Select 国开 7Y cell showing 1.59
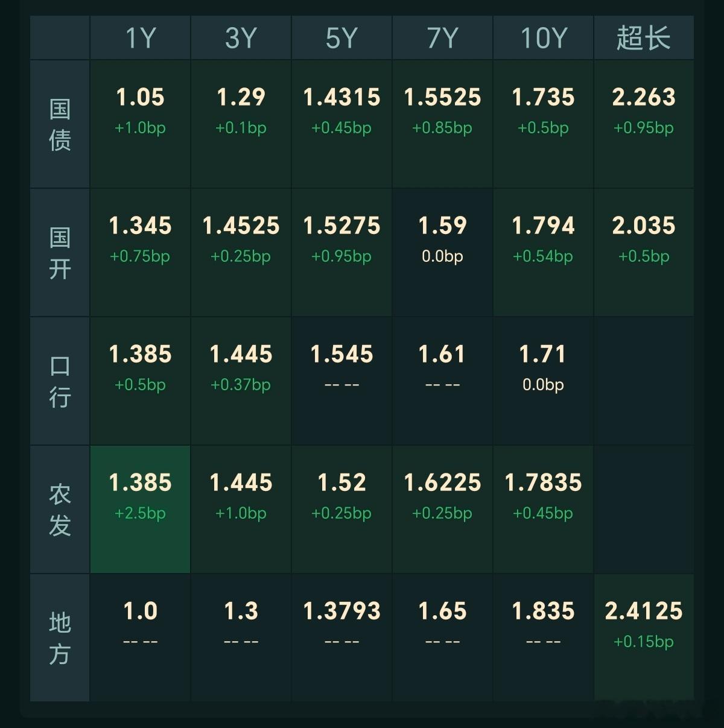 [442, 253]
